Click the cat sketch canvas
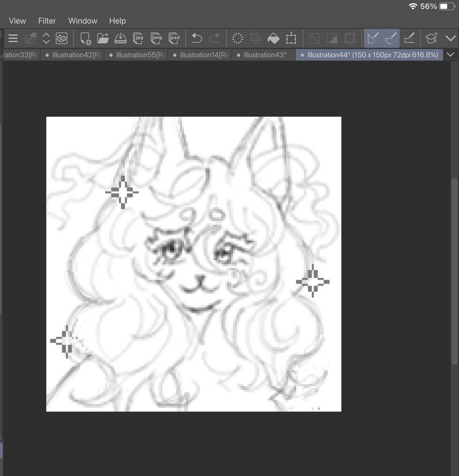Screen dimensions: 459x476 [x=194, y=264]
